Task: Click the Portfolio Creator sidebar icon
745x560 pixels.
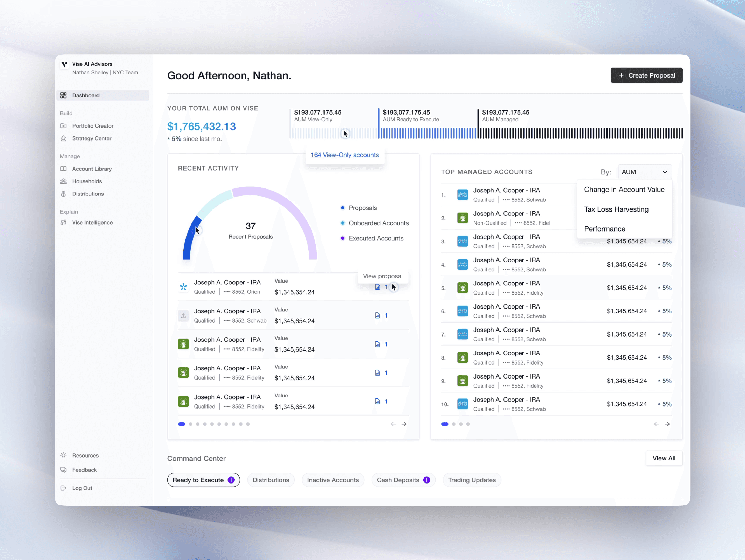Action: 63,126
